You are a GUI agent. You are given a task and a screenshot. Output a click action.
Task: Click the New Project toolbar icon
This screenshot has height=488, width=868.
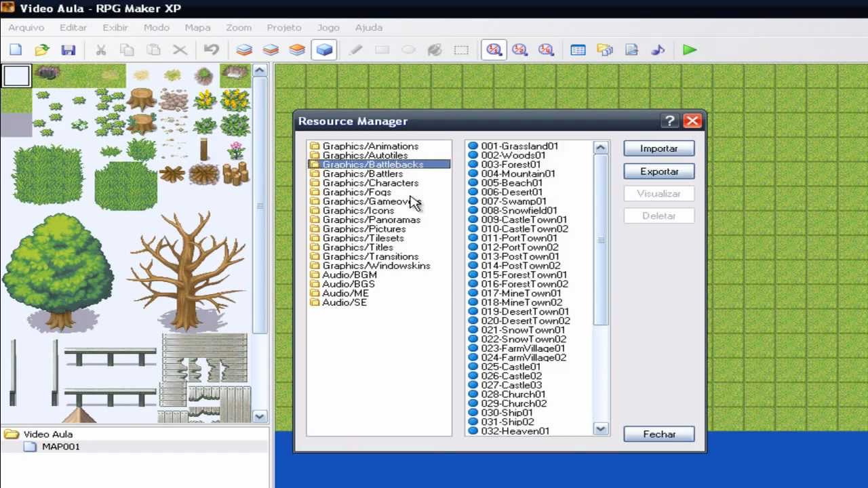[x=16, y=50]
